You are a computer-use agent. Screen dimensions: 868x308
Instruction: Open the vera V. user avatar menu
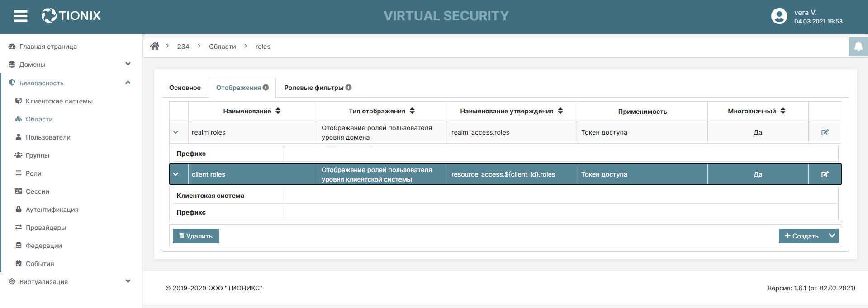click(779, 16)
